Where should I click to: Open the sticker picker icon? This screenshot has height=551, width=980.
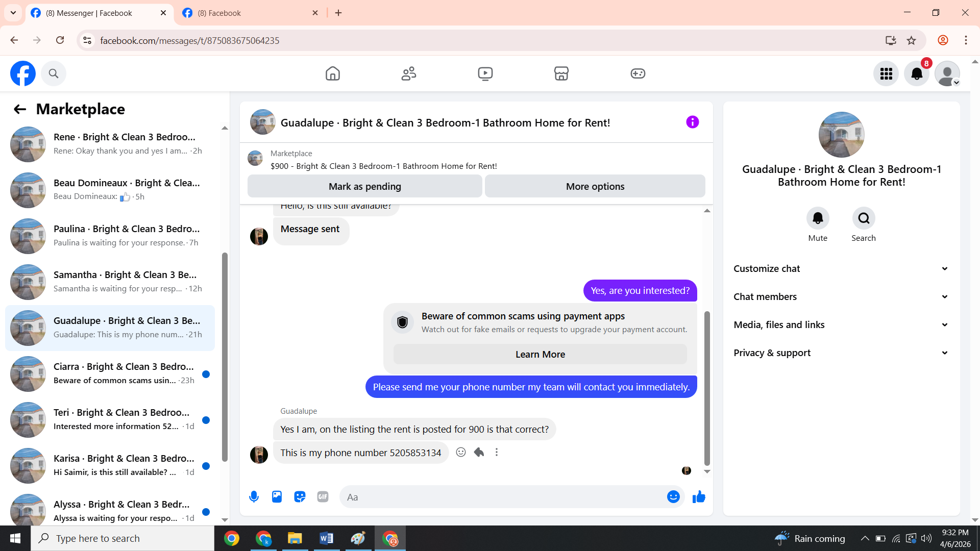(x=300, y=497)
